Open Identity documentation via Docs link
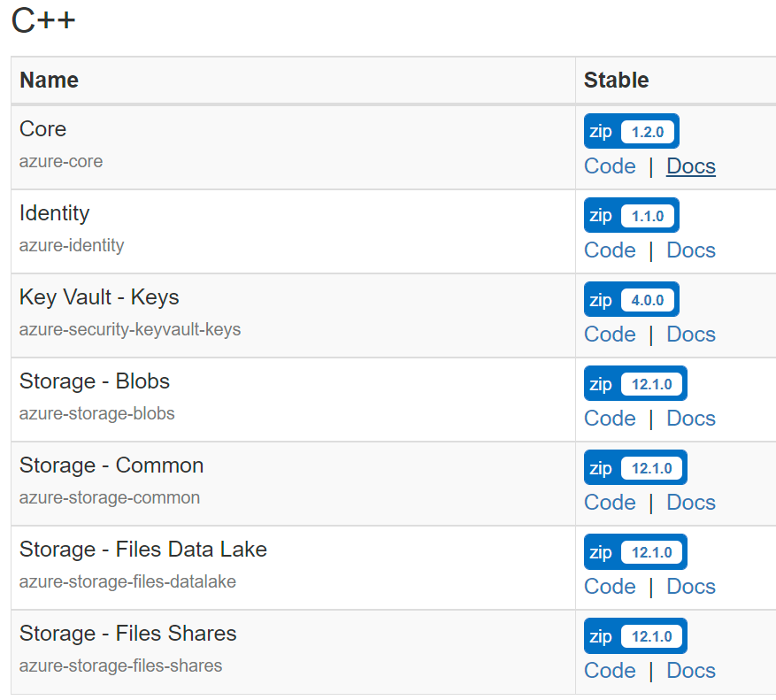Screen dimensions: 776x700 tap(690, 250)
